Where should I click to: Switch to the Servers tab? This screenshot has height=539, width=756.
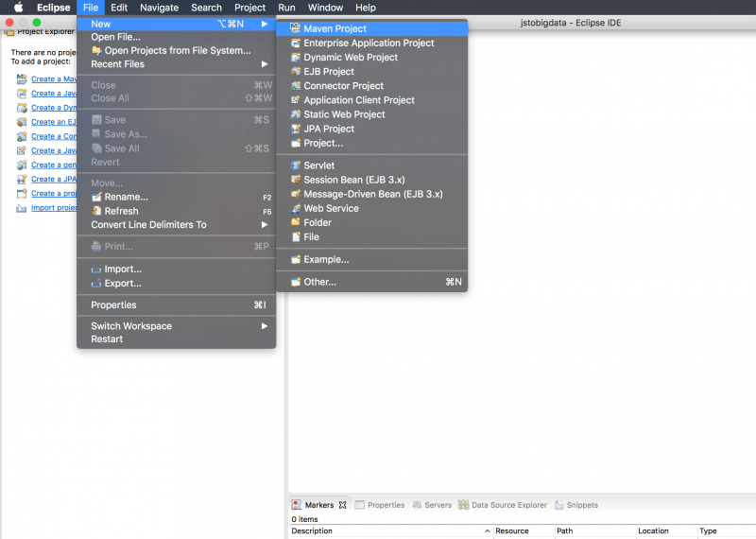click(x=431, y=505)
